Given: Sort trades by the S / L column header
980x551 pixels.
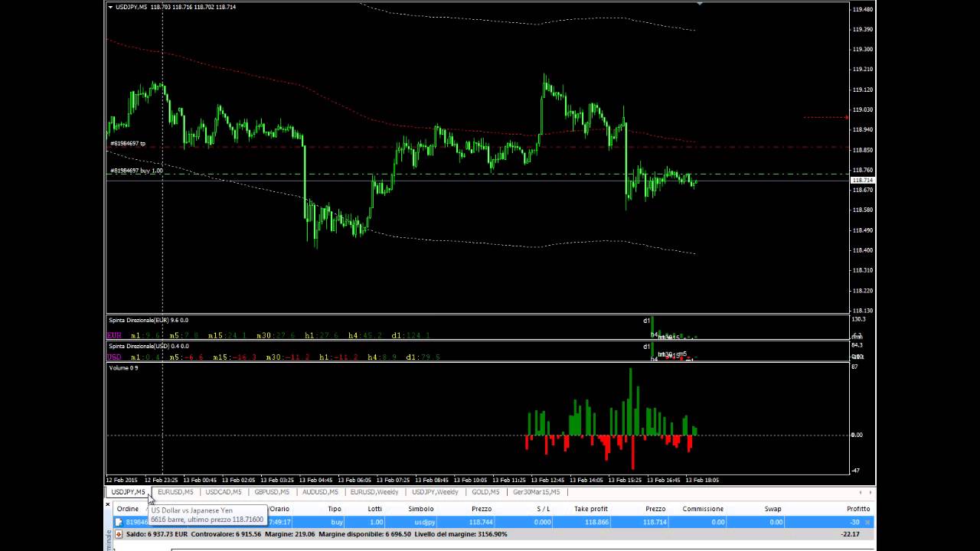Looking at the screenshot, I should point(543,509).
